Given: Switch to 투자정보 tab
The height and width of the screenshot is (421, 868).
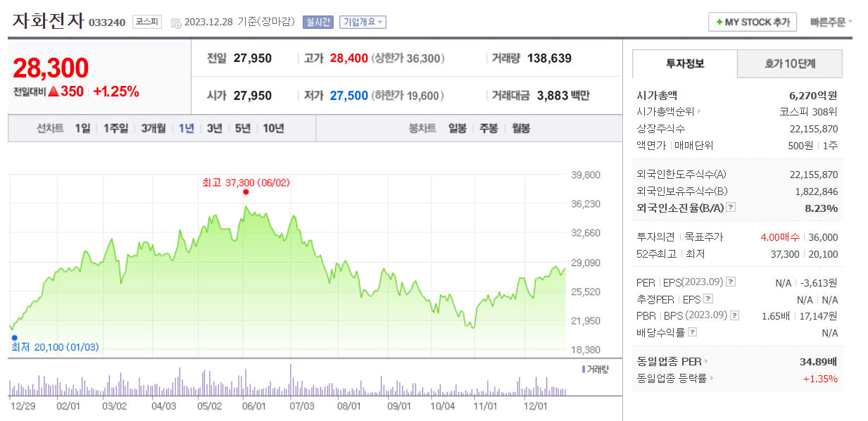Looking at the screenshot, I should pyautogui.click(x=685, y=63).
